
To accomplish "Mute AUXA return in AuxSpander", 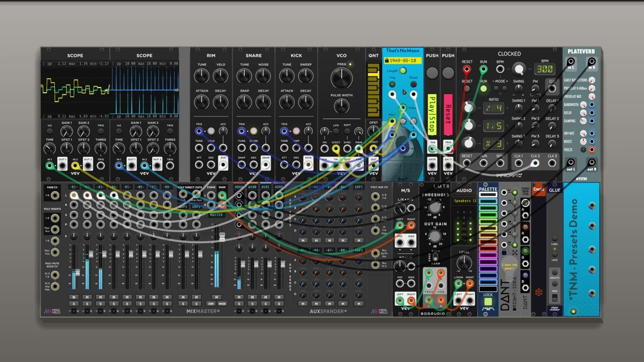I will [239, 297].
